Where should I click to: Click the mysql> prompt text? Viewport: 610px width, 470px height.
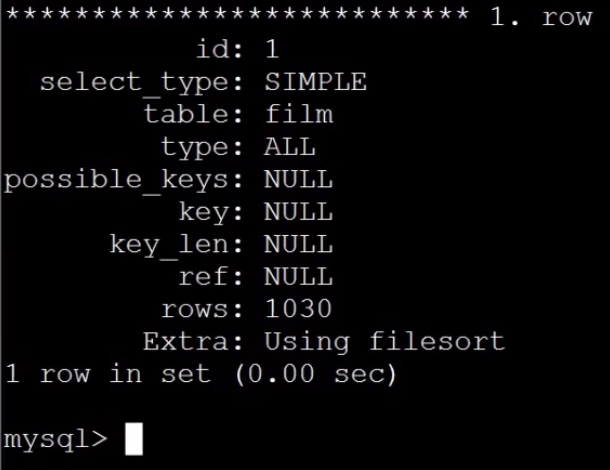click(56, 440)
